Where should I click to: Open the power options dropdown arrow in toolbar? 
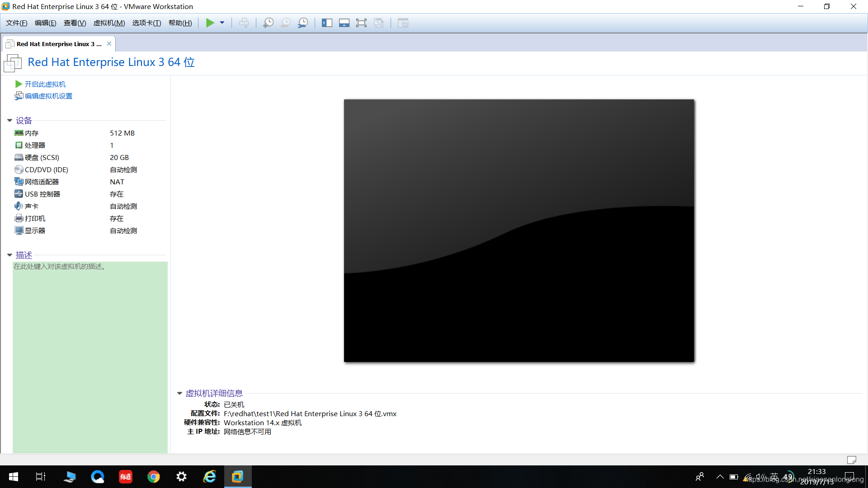(x=222, y=23)
